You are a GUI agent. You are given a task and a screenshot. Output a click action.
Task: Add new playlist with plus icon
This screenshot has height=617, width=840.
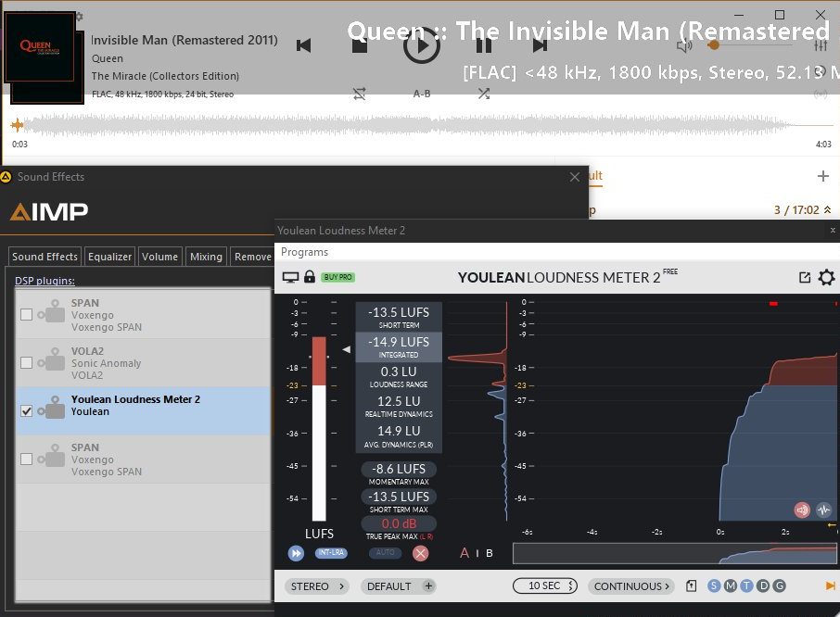pos(823,176)
